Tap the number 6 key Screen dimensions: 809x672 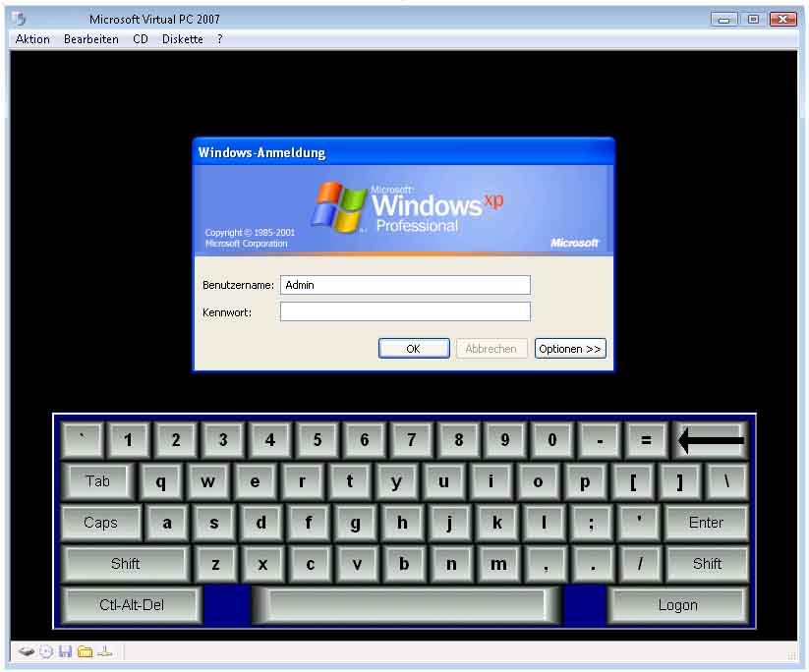pos(365,440)
